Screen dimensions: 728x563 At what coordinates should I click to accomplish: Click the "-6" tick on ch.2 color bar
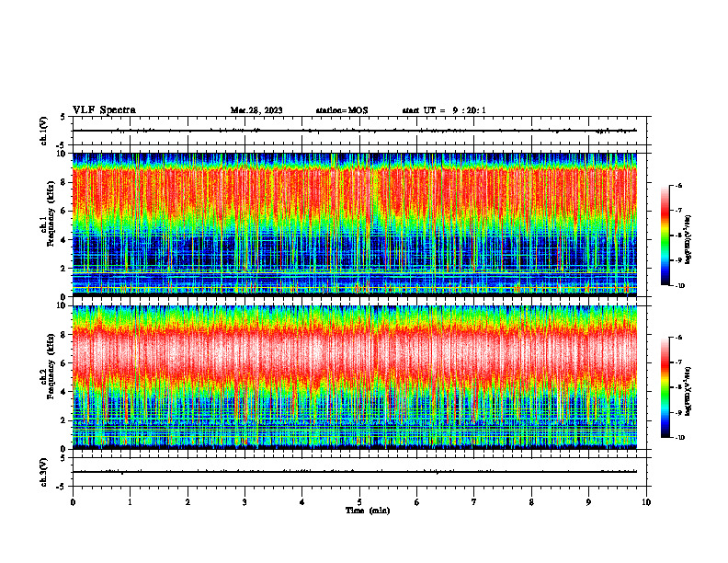pyautogui.click(x=678, y=338)
